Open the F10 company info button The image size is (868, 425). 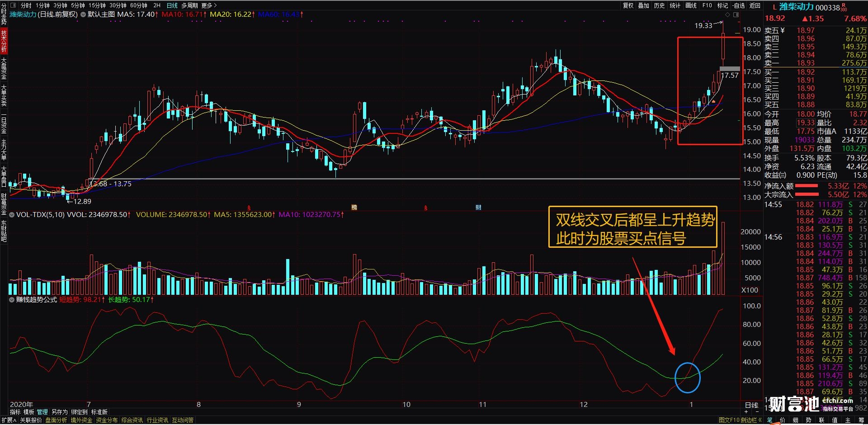(x=708, y=5)
